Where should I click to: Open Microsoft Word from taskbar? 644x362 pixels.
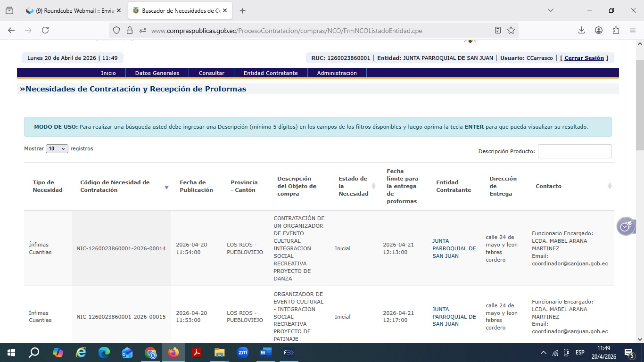[265, 353]
